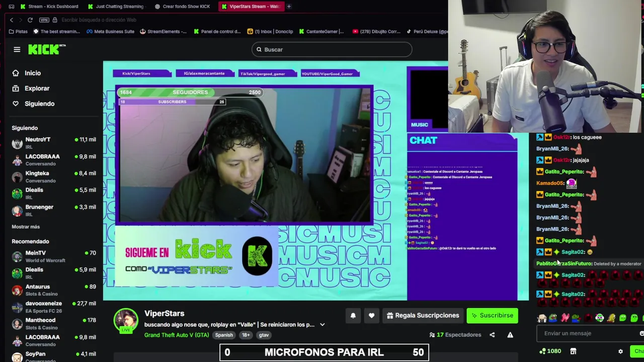Click the search magnifier icon in Buscar
Screen dimensions: 644x362
pyautogui.click(x=259, y=49)
